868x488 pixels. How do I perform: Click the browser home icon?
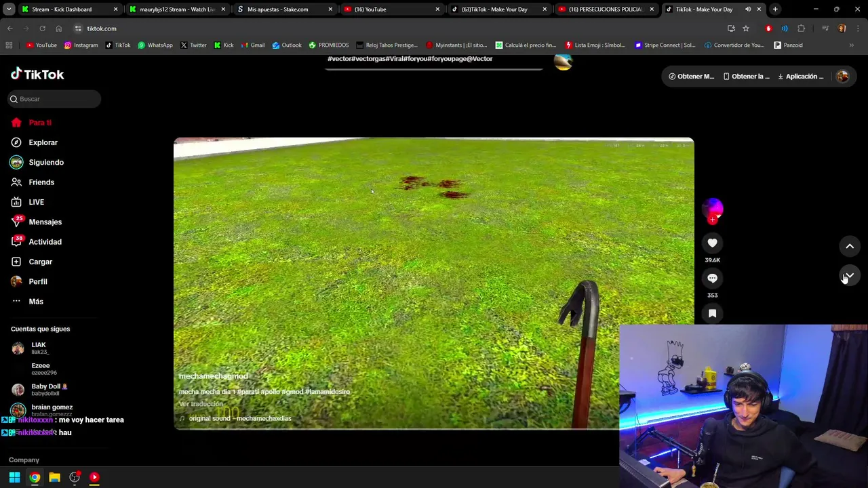pos(58,28)
